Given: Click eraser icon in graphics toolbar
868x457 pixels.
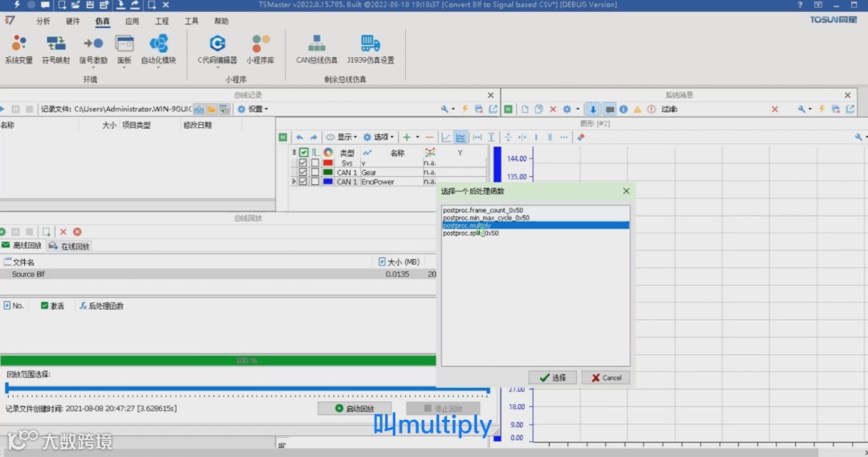Looking at the screenshot, I should (581, 138).
